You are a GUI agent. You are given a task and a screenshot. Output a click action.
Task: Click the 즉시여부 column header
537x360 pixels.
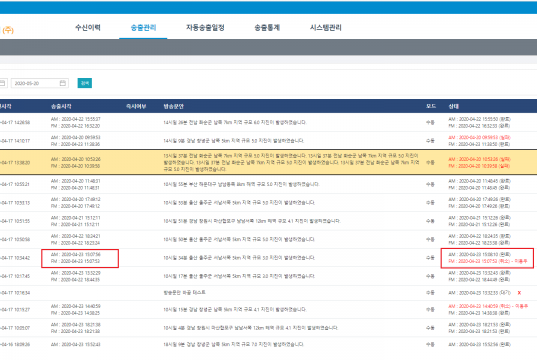tap(136, 107)
